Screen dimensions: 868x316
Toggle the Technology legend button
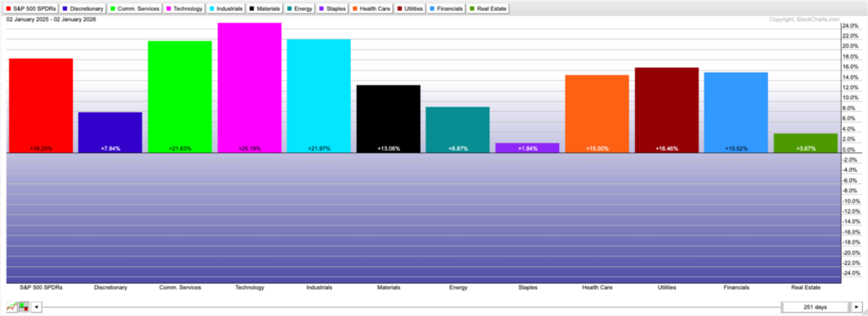(x=185, y=8)
